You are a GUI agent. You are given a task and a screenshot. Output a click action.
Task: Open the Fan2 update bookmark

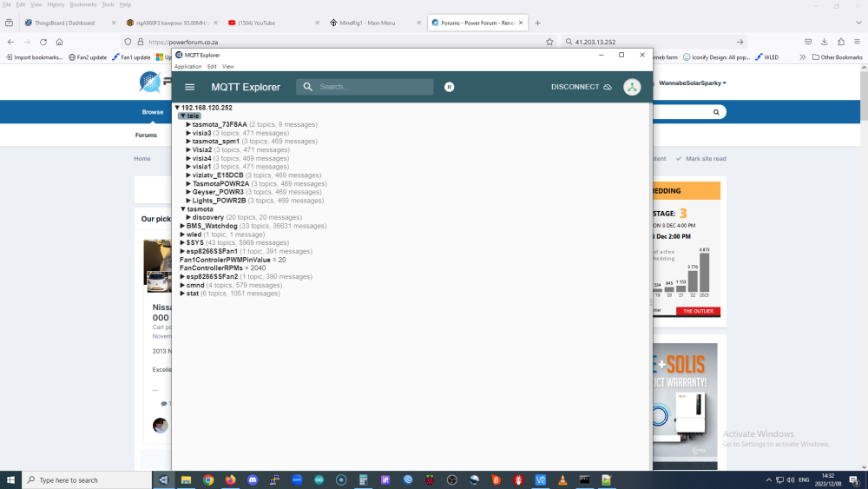(x=88, y=57)
